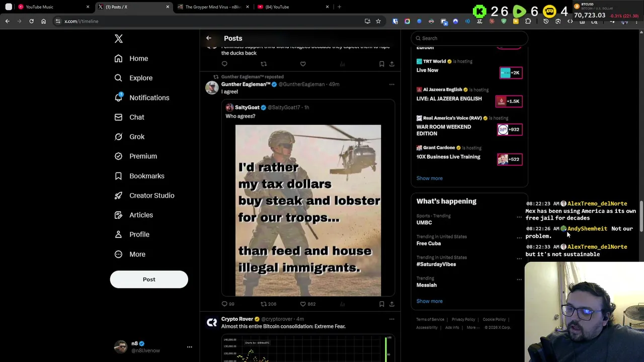Open options dots for Messiah trend

pyautogui.click(x=519, y=280)
